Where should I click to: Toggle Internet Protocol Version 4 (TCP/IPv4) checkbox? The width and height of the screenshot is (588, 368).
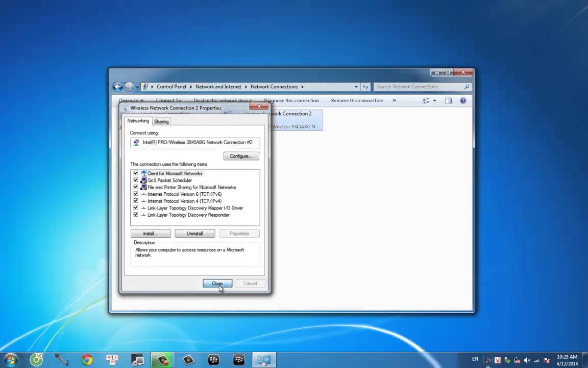pos(136,201)
